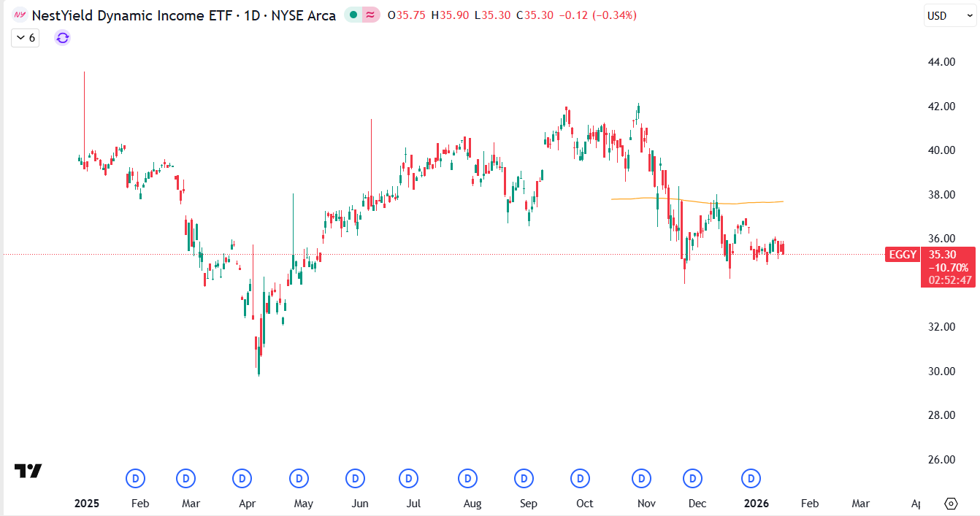
Task: Open the USD currency dropdown
Action: (949, 15)
